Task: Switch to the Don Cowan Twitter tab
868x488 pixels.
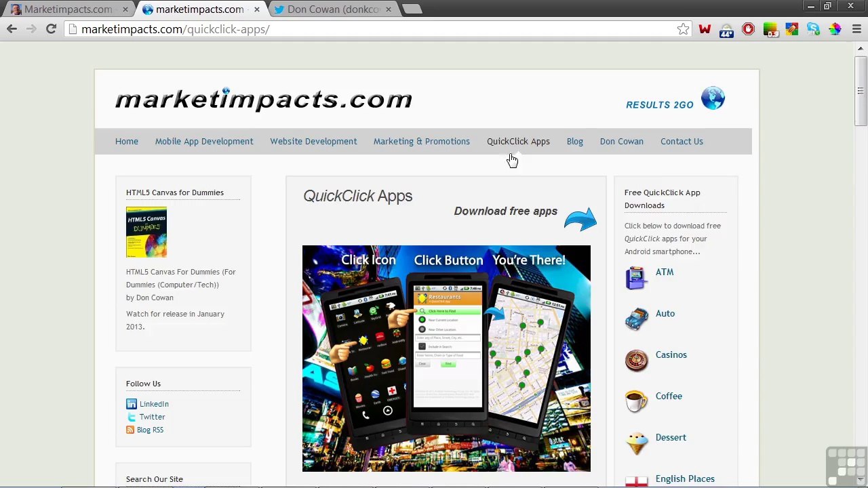Action: point(332,9)
